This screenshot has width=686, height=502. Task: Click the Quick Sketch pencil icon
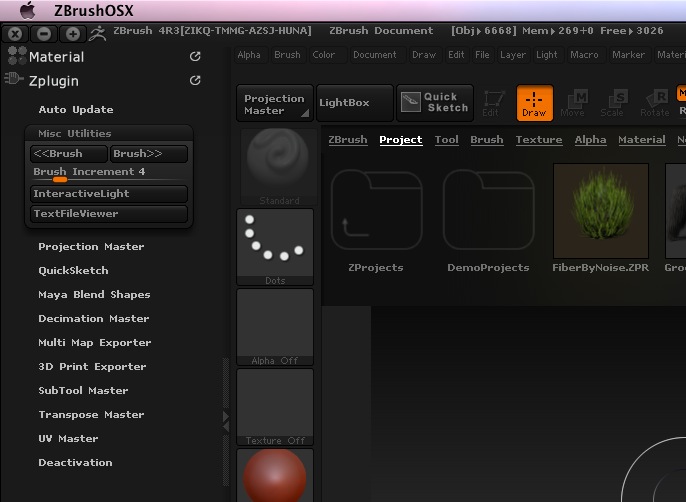(411, 102)
